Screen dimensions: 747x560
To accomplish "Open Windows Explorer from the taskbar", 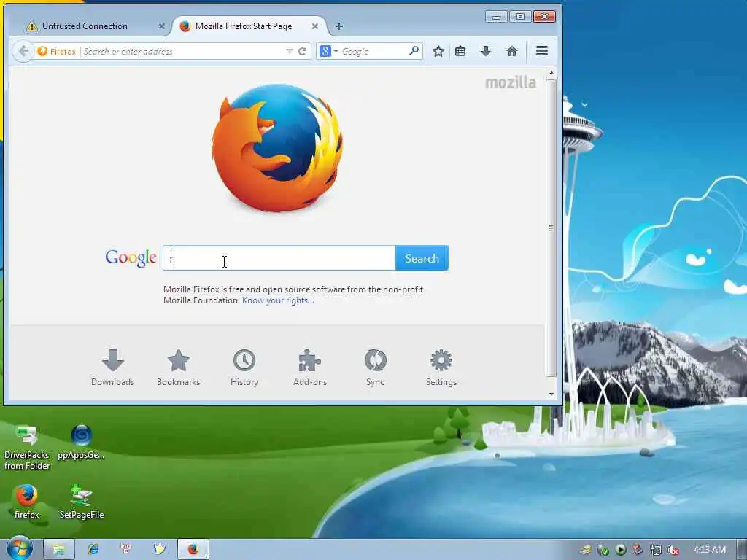I will click(x=58, y=549).
